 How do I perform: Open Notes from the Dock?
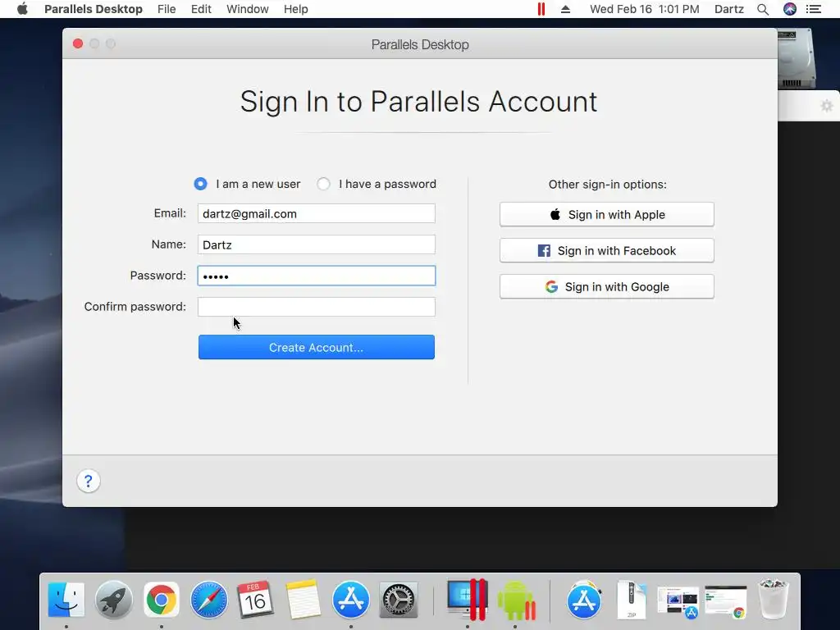point(304,600)
